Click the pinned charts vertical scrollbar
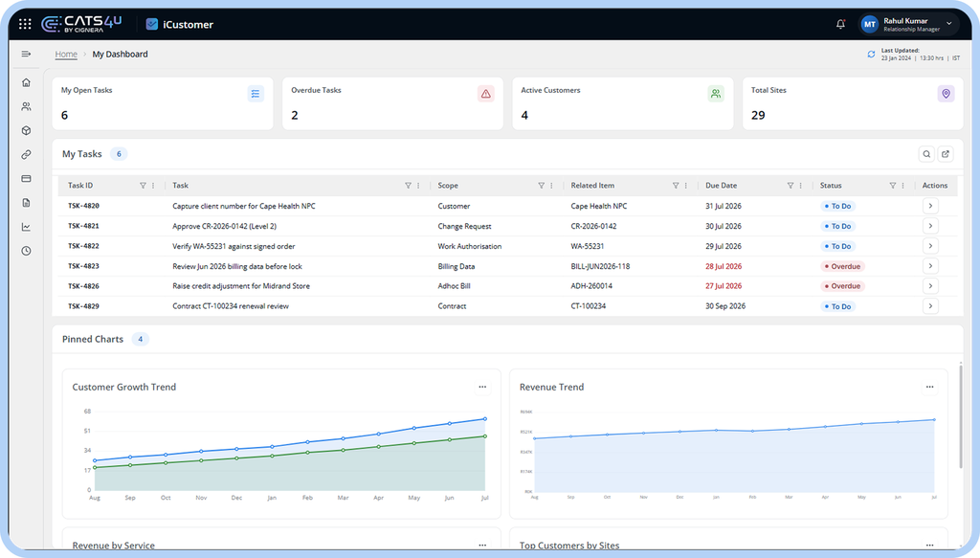 click(x=961, y=415)
